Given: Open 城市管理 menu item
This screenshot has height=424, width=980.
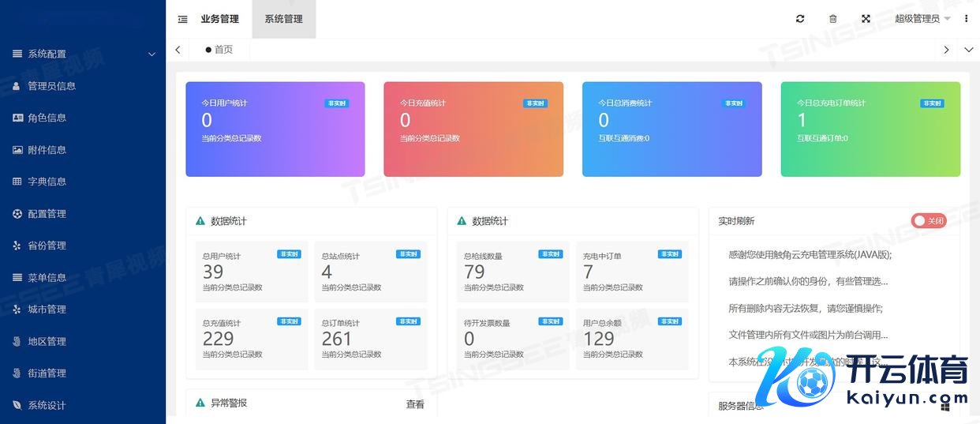Looking at the screenshot, I should pos(47,310).
